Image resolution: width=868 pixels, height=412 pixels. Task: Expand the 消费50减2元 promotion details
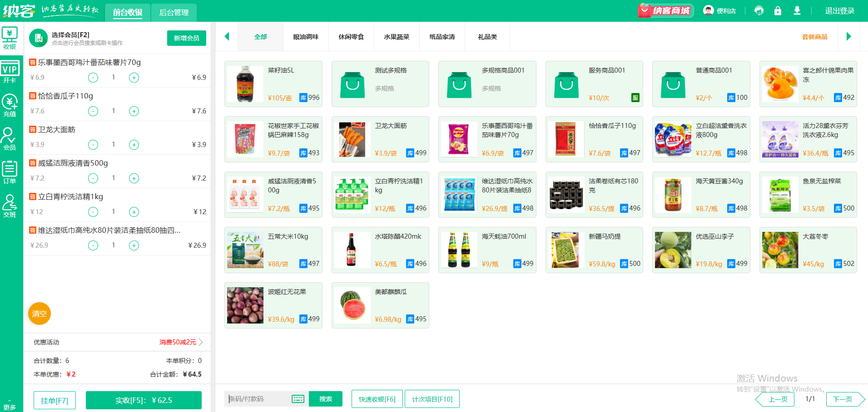(178, 342)
